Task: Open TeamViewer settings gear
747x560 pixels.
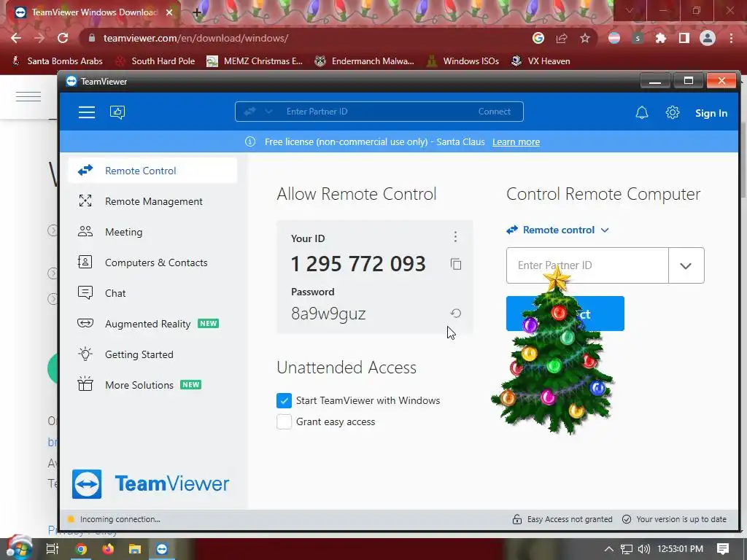Action: pos(672,113)
